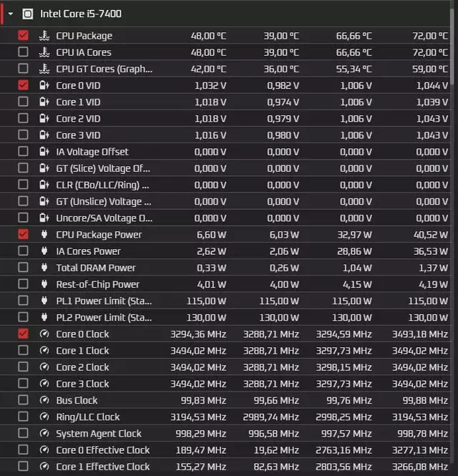Check the Core 2 VID checkbox
Screen dimensions: 458x476
[23, 118]
